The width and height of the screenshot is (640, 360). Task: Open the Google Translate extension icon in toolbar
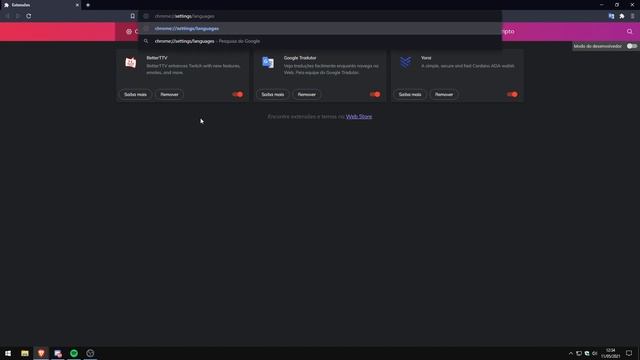click(x=611, y=16)
